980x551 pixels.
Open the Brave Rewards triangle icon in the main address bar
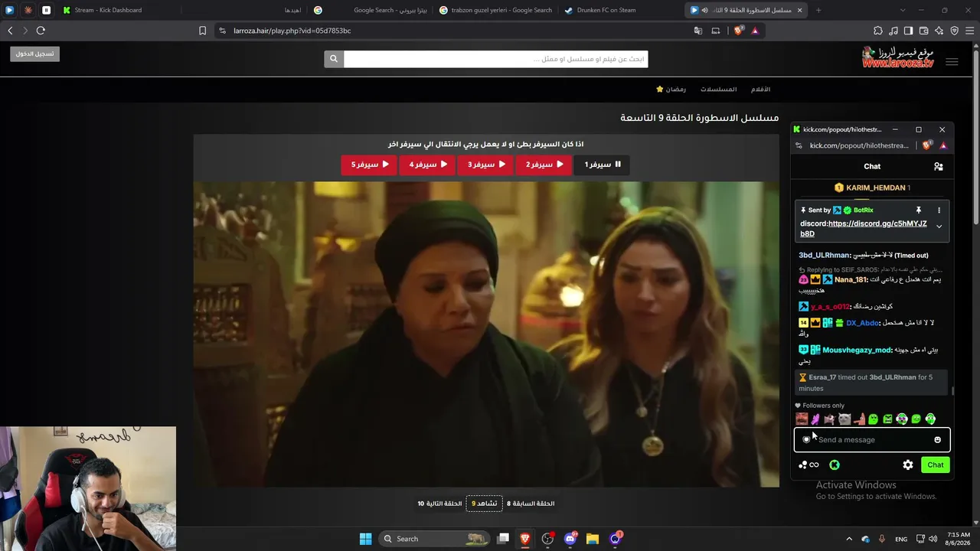(x=755, y=31)
